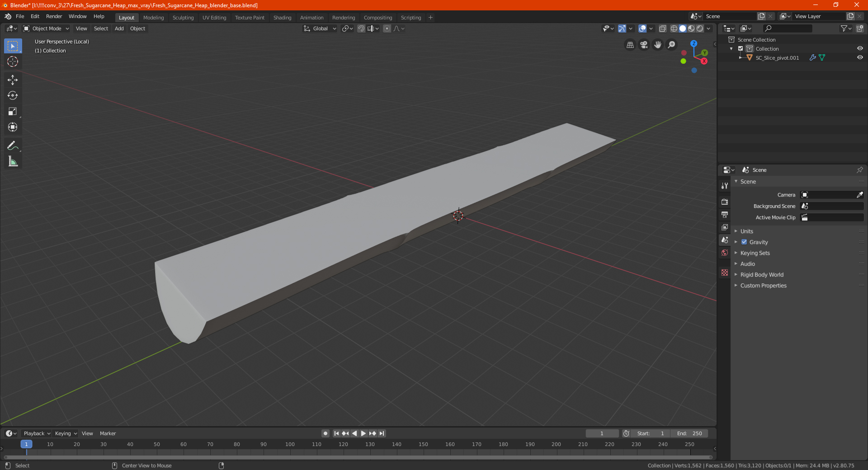Toggle snapping magnet icon
This screenshot has height=470, width=868.
[x=361, y=28]
